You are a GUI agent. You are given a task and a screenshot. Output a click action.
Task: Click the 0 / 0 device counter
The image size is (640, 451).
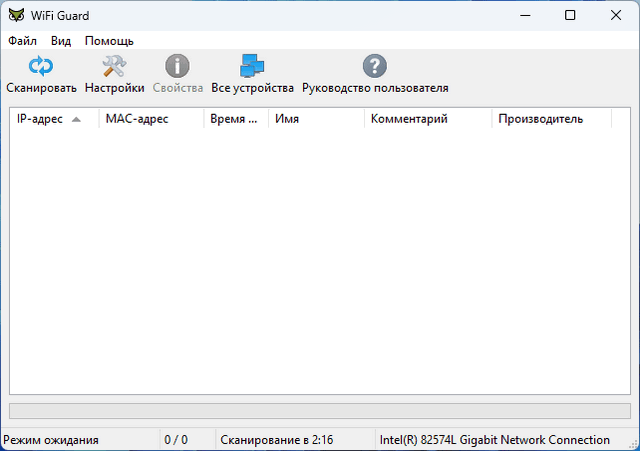(x=176, y=440)
